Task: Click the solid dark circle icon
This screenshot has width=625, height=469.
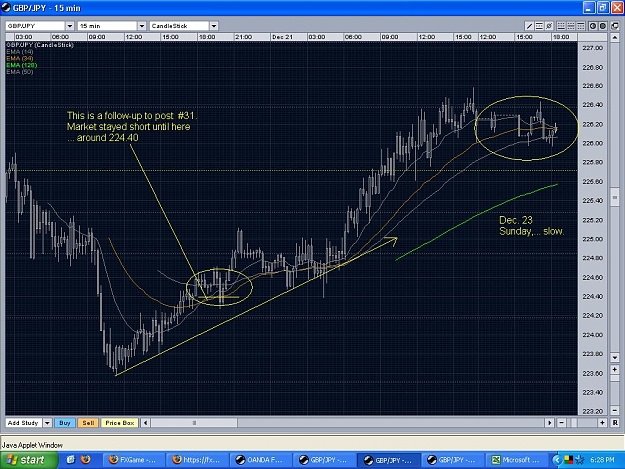Action: (603, 26)
